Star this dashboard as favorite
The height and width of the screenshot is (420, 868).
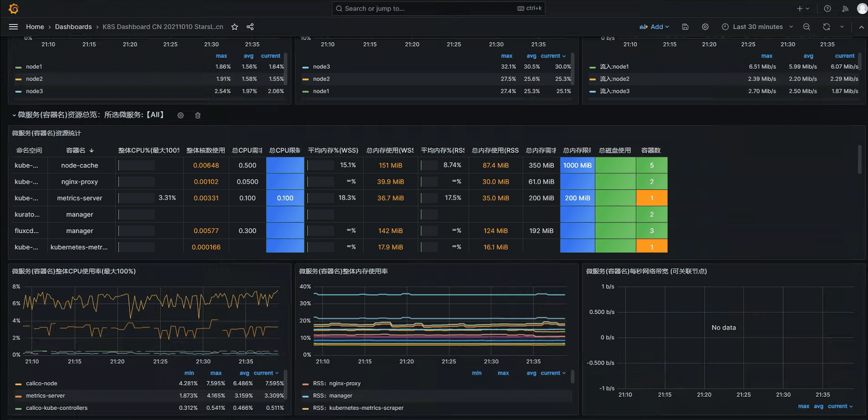coord(234,27)
